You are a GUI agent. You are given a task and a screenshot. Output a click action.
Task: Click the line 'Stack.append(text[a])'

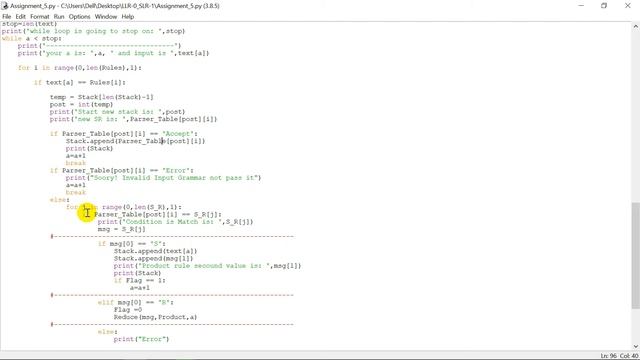[156, 251]
